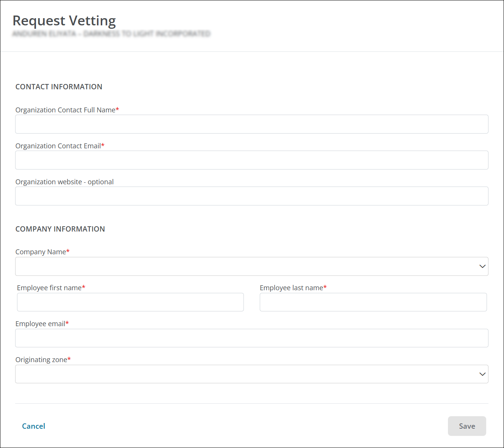Click the "Organization Contact Full Name" label
Viewport: 504px width, 448px height.
[65, 110]
